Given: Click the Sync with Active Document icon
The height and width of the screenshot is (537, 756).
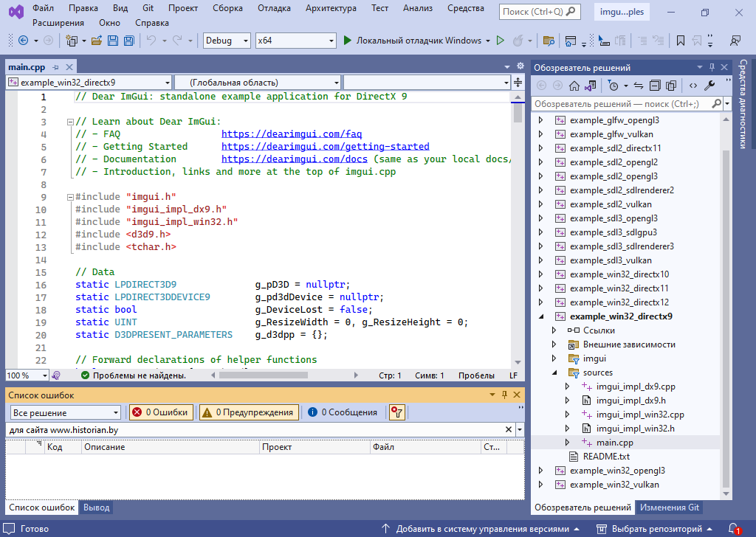Looking at the screenshot, I should point(639,86).
